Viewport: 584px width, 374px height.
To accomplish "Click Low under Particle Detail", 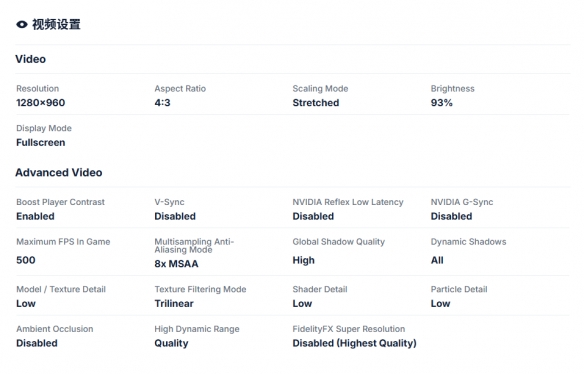I will [x=441, y=304].
